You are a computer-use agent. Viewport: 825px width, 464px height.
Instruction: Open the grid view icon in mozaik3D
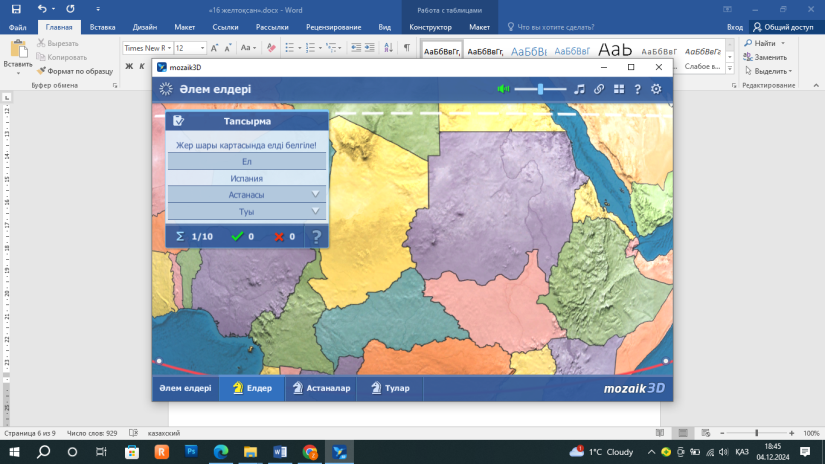(619, 89)
